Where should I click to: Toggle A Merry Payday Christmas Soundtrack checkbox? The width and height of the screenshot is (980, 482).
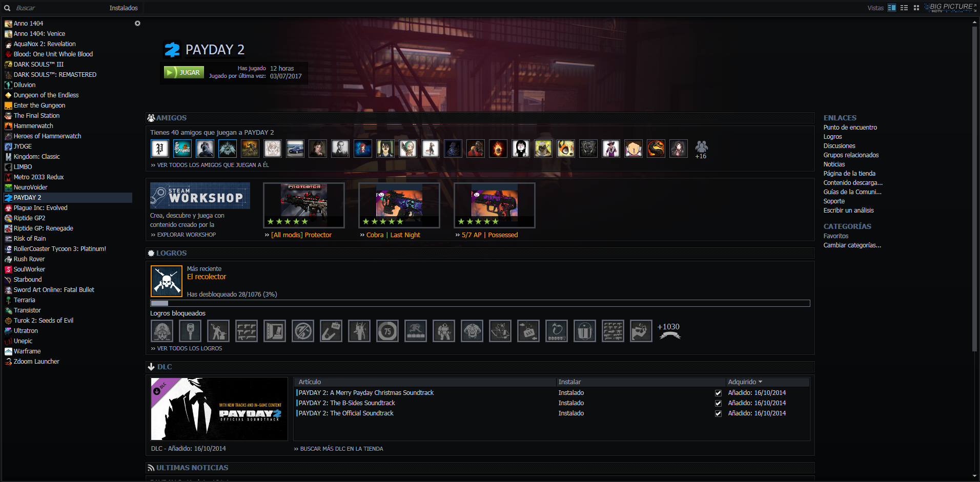[x=718, y=393]
